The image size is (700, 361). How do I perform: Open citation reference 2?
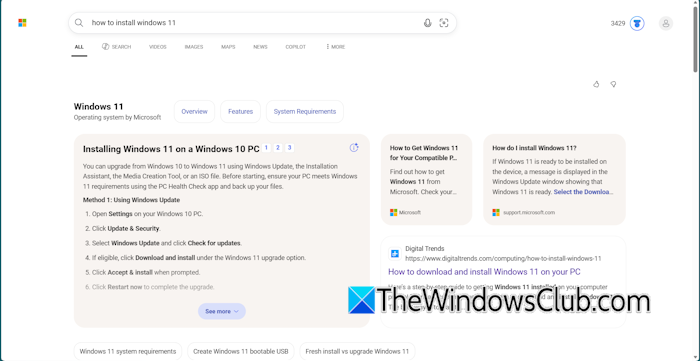[x=278, y=148]
